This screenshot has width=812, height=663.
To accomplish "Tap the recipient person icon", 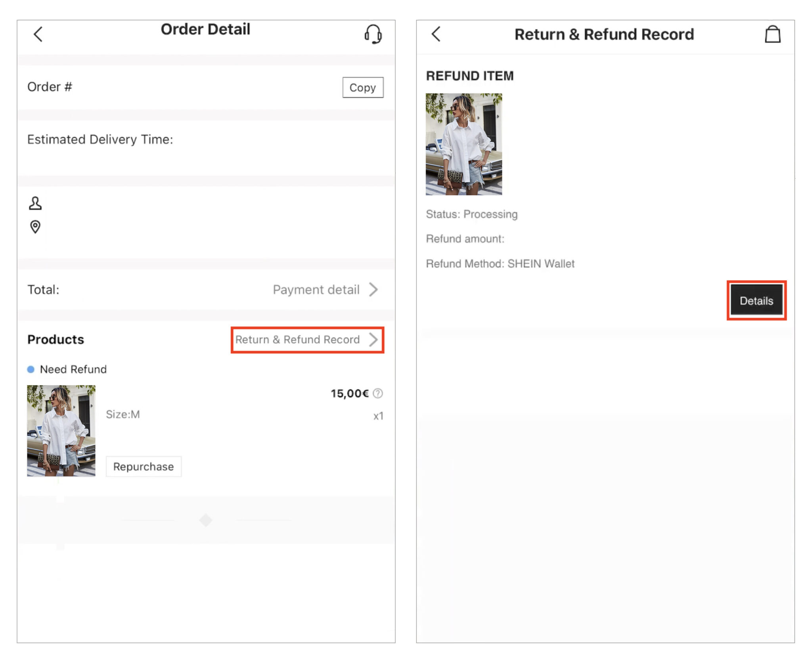I will tap(35, 203).
